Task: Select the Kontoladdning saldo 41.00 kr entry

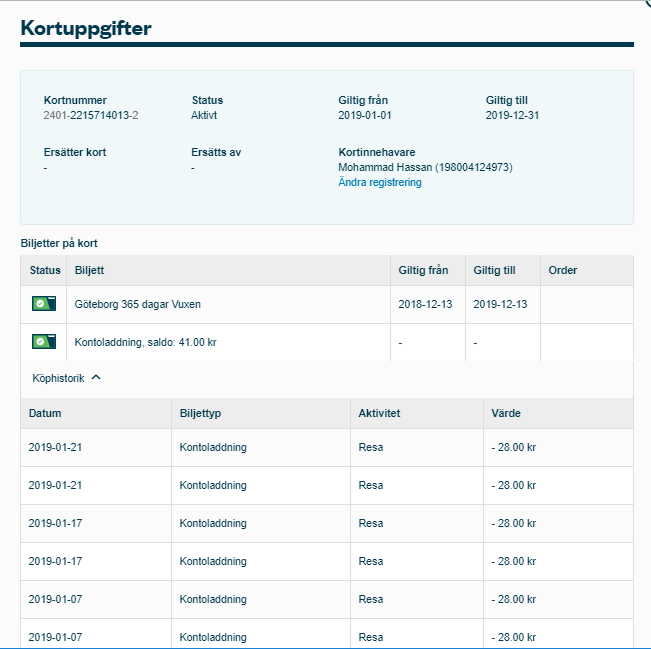Action: [146, 342]
